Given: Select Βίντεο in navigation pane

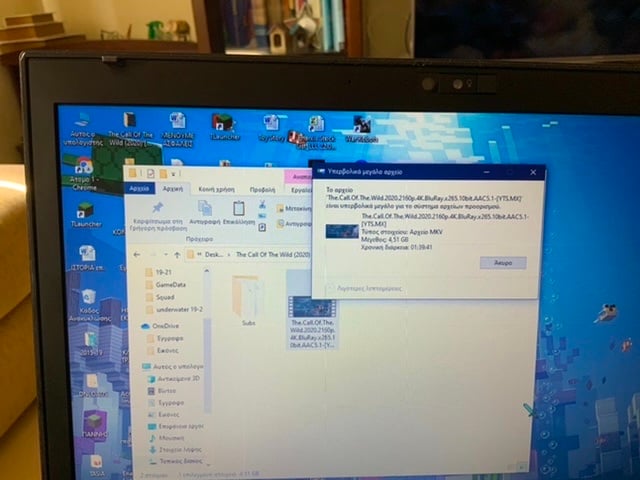Looking at the screenshot, I should 162,391.
